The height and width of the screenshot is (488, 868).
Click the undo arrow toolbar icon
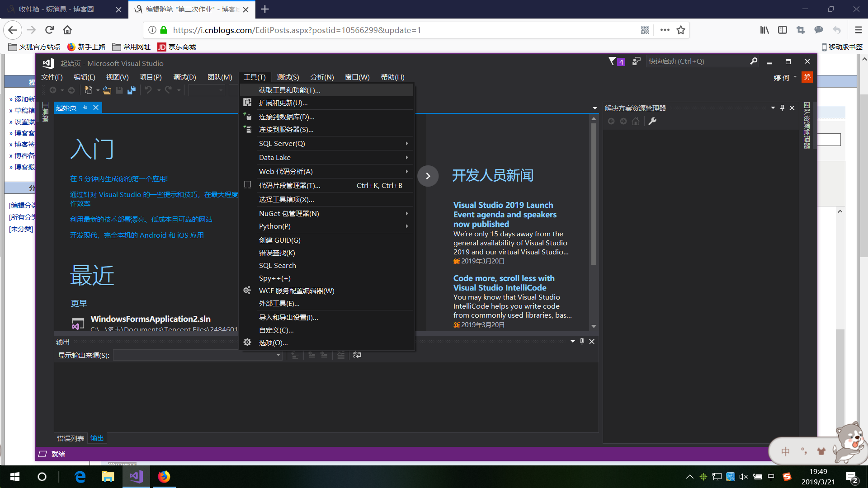click(148, 90)
